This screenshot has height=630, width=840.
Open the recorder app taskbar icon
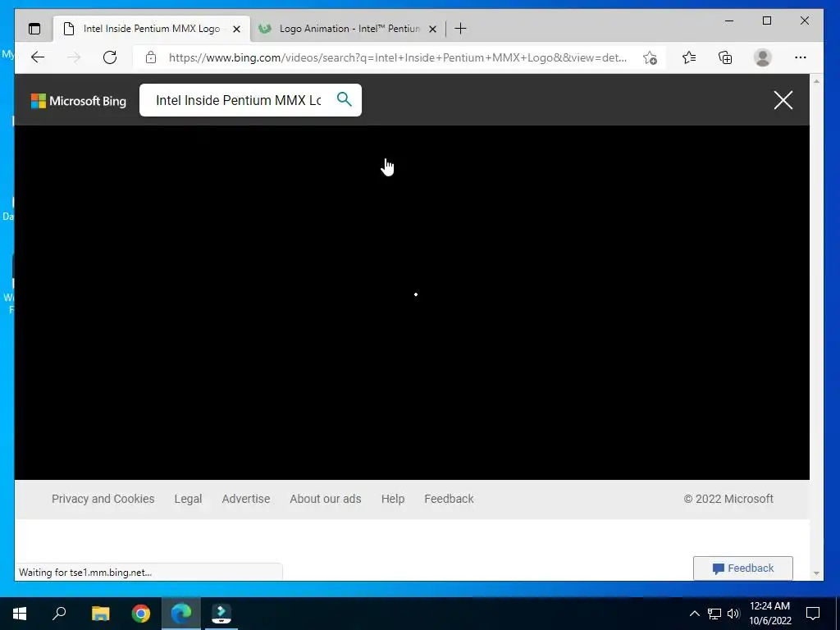point(221,614)
